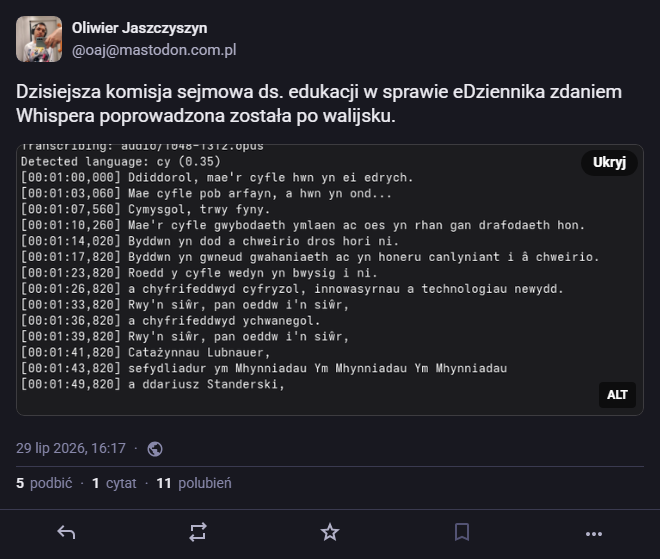The image size is (660, 559).
Task: Boost the post with the repost icon
Action: pyautogui.click(x=198, y=532)
